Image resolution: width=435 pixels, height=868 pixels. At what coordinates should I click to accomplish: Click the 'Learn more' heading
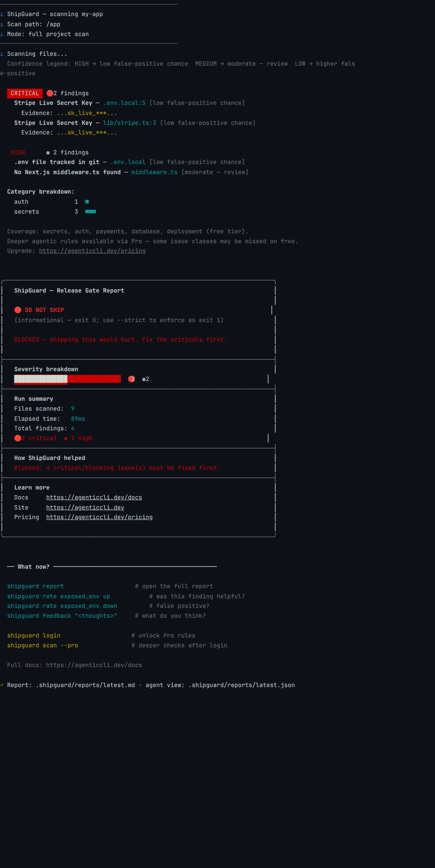point(32,488)
